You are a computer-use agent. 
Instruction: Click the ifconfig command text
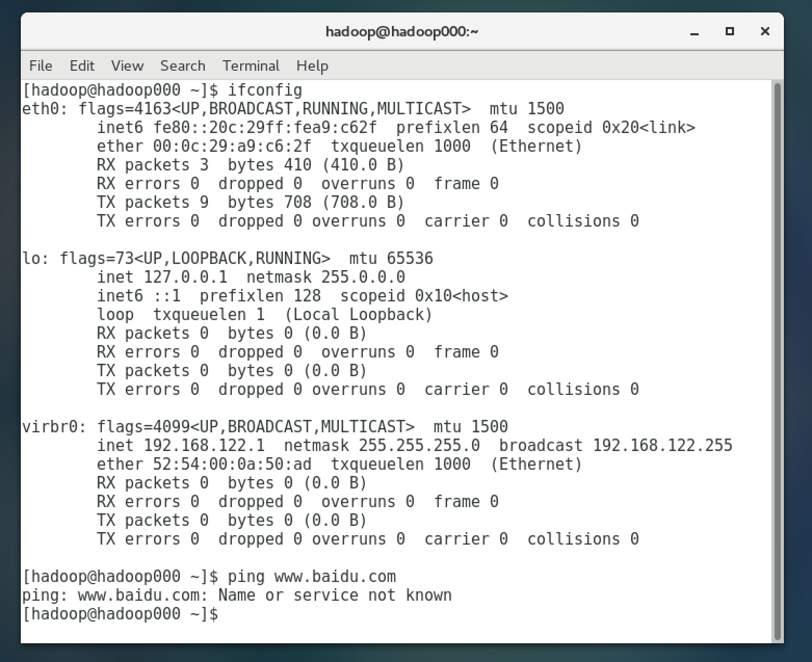(x=265, y=90)
